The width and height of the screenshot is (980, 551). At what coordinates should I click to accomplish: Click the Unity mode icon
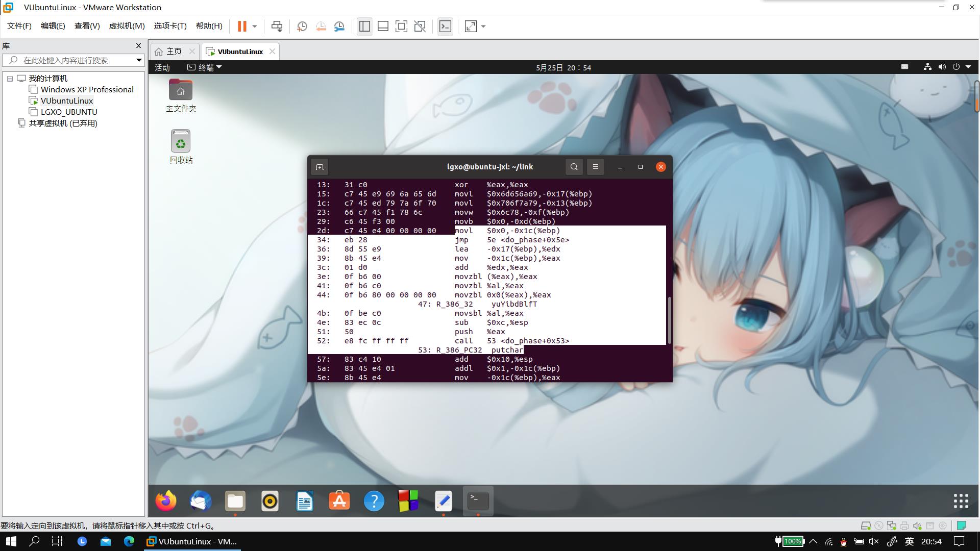point(420,27)
